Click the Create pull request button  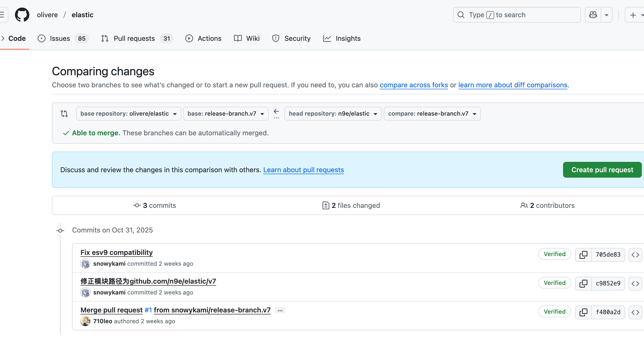coord(602,170)
